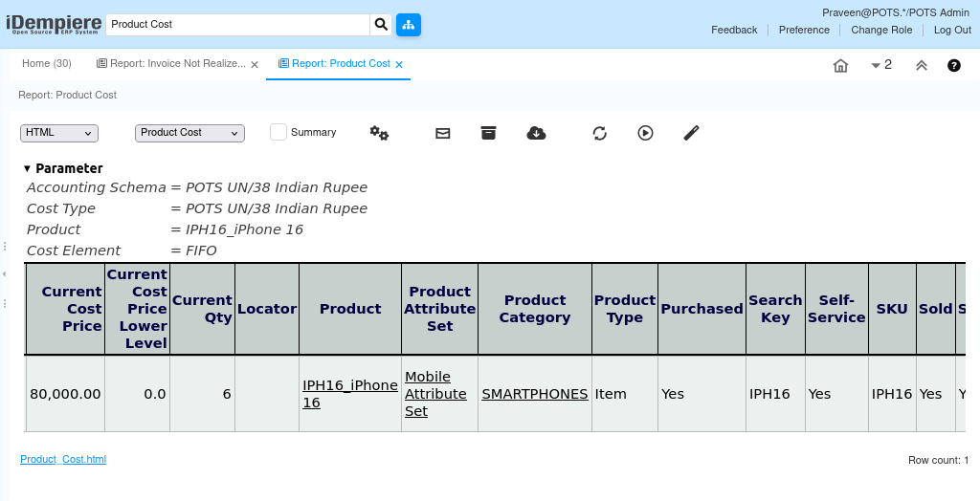Open Preference settings link
Image resolution: width=980 pixels, height=501 pixels.
pyautogui.click(x=804, y=30)
